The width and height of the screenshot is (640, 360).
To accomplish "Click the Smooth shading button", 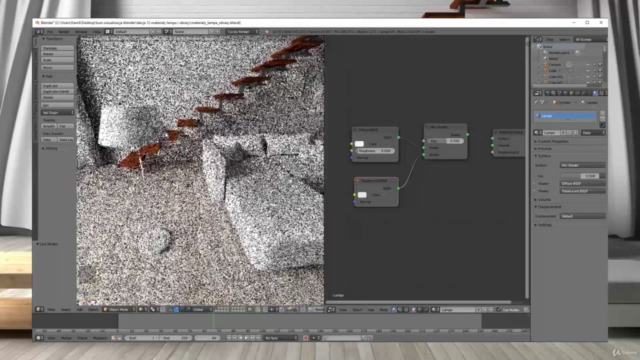I will click(49, 126).
